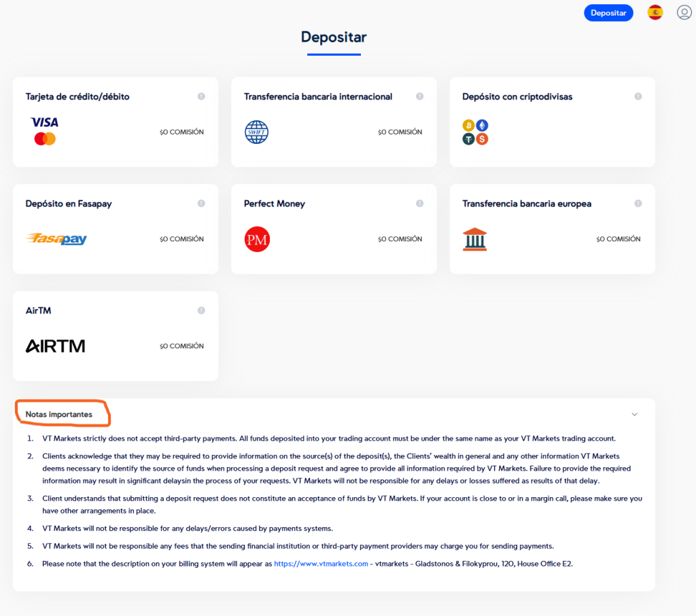This screenshot has width=696, height=616.
Task: Show info for Depósito con criptodivisas
Action: (x=638, y=96)
